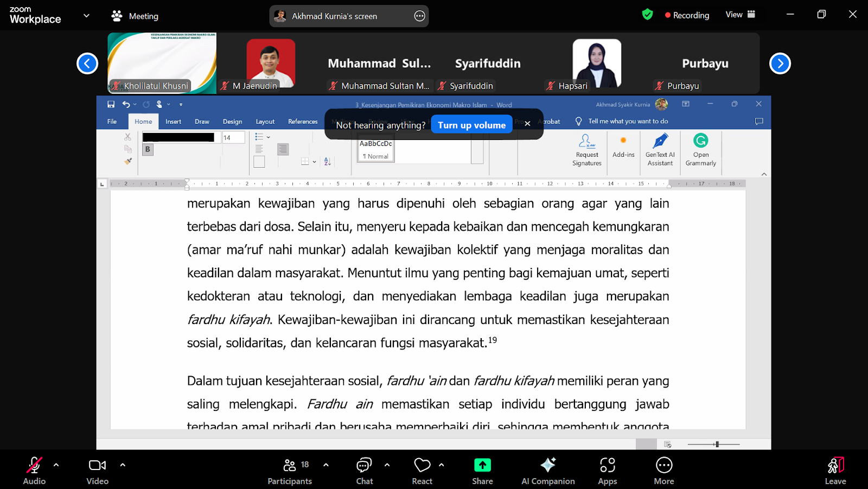Show the Participants list
868x489 pixels.
[x=290, y=471]
